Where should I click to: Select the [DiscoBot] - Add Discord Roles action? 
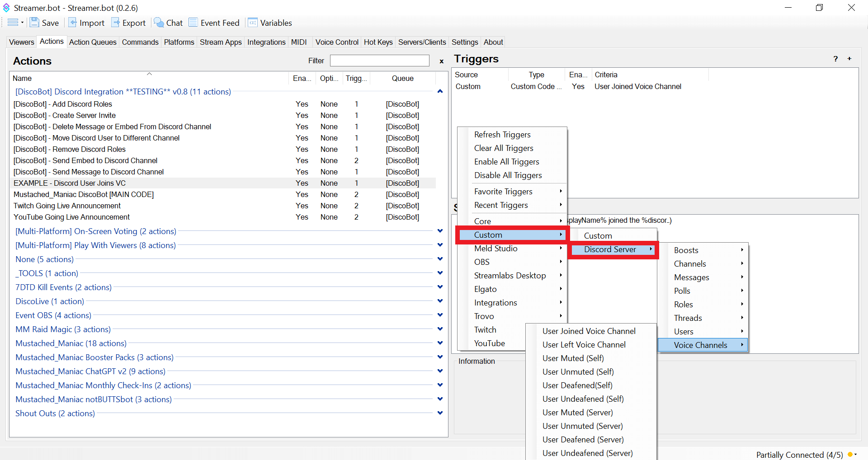tap(223, 104)
